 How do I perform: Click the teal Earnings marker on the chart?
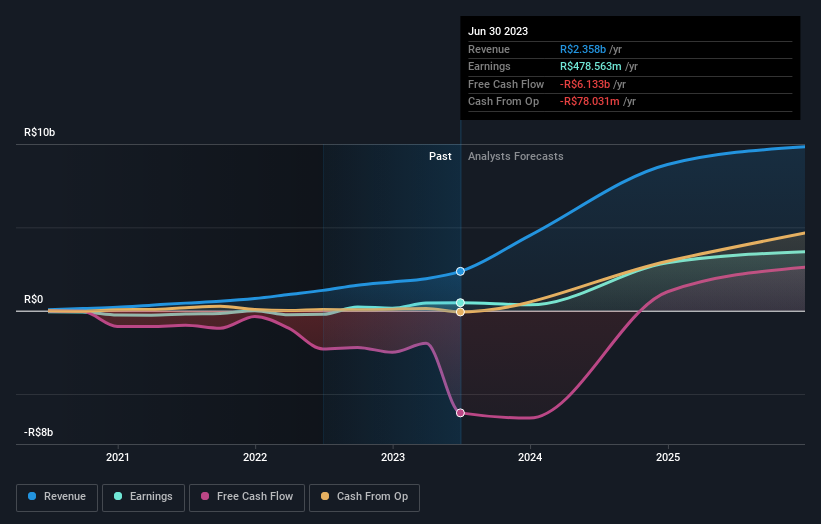(460, 303)
